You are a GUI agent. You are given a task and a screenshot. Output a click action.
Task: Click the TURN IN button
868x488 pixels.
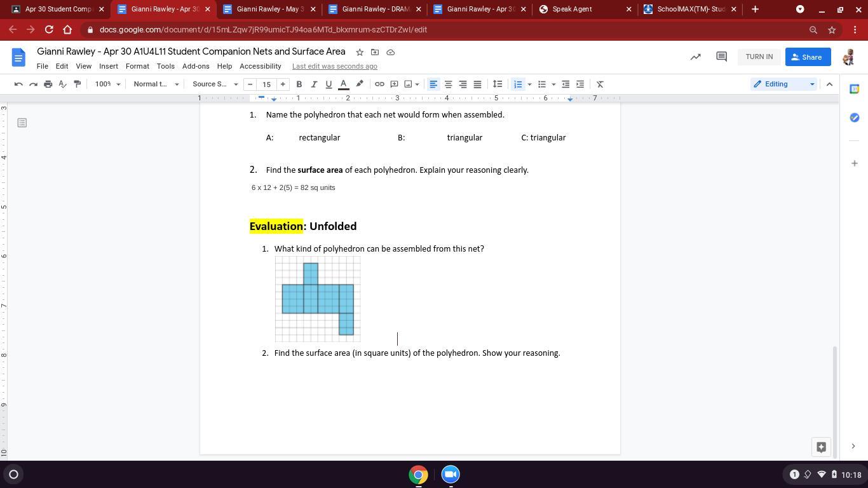[x=759, y=57]
